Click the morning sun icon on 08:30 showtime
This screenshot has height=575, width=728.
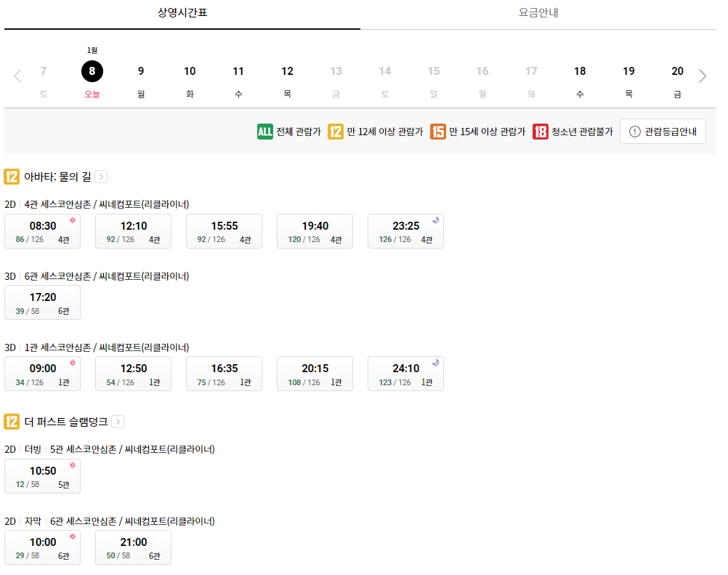click(x=71, y=219)
